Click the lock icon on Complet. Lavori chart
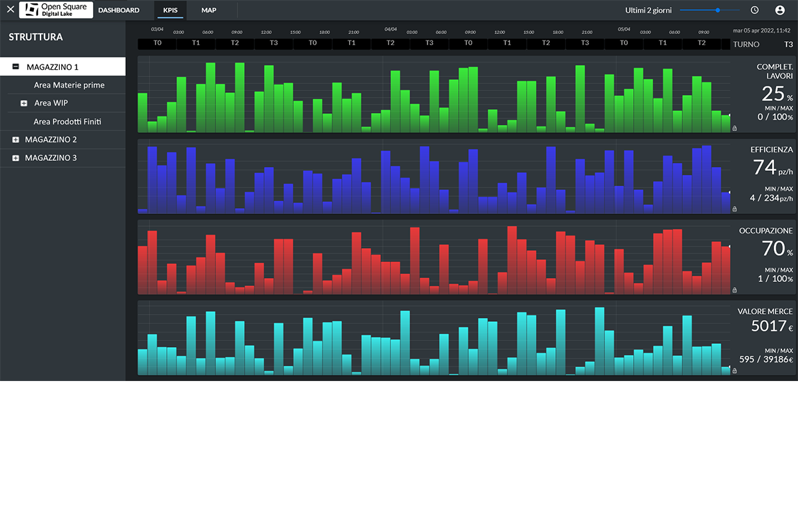This screenshot has width=798, height=532. 734,128
